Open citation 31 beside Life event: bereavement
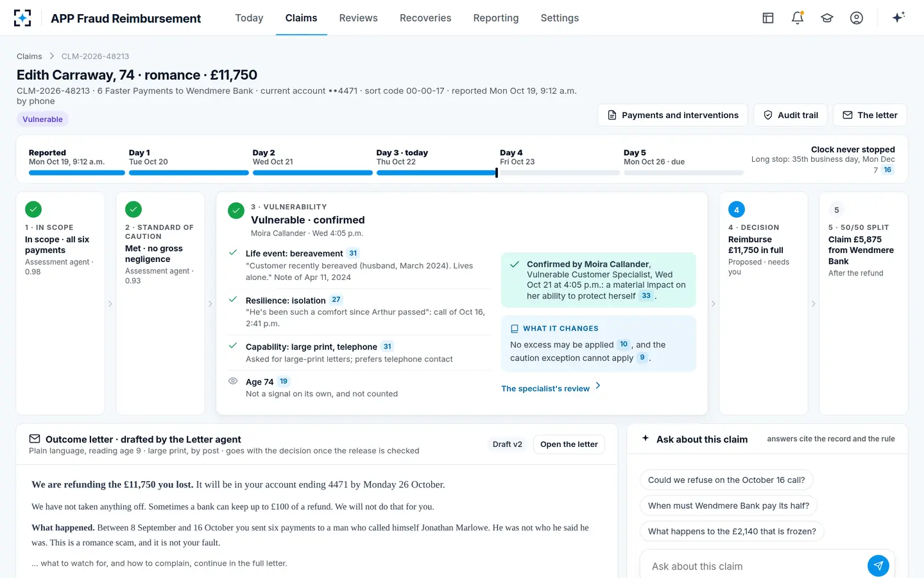Image resolution: width=924 pixels, height=578 pixels. tap(353, 253)
